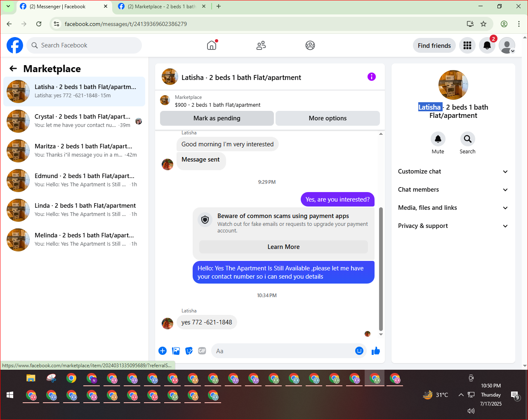View site information icon in address bar
The image size is (528, 420).
[x=57, y=24]
